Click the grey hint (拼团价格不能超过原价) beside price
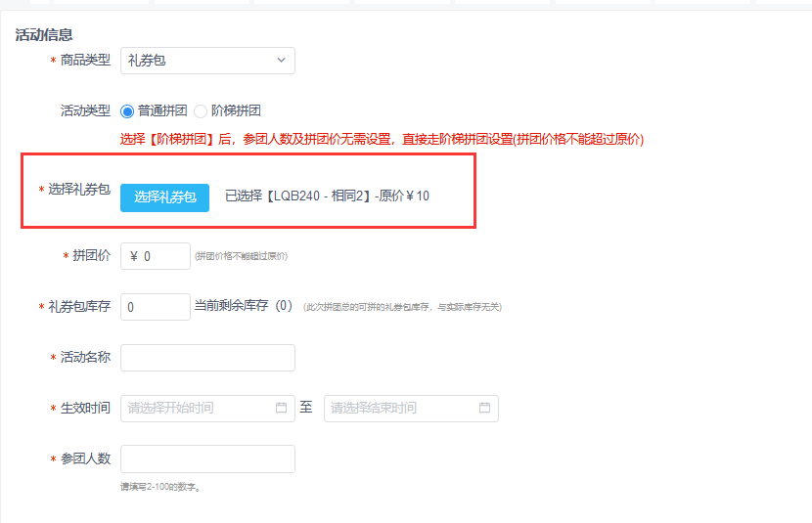 coord(242,256)
